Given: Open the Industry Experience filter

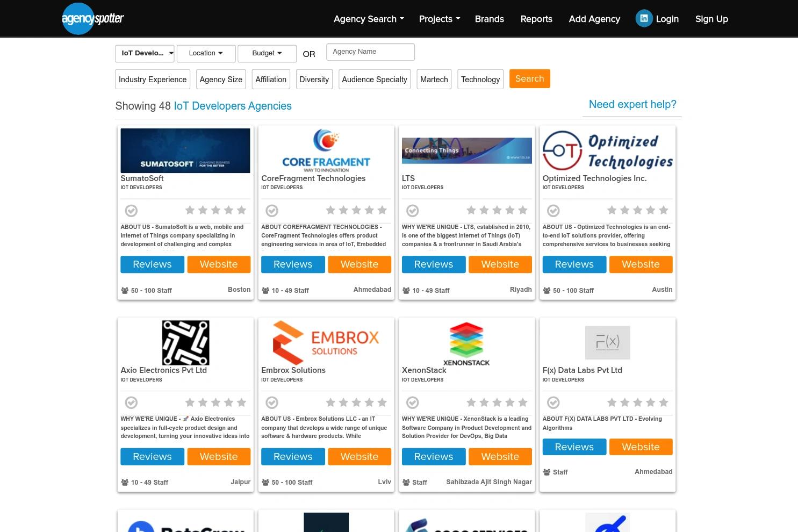Looking at the screenshot, I should click(153, 79).
